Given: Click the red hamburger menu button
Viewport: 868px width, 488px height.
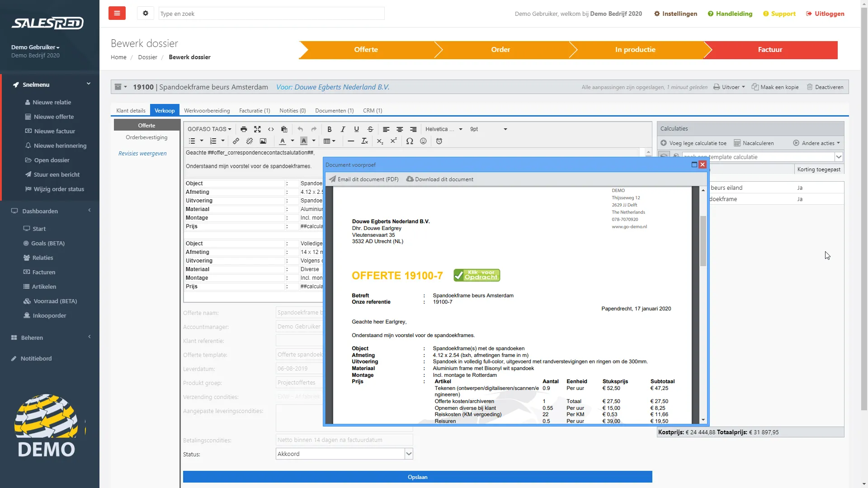Looking at the screenshot, I should coord(117,13).
